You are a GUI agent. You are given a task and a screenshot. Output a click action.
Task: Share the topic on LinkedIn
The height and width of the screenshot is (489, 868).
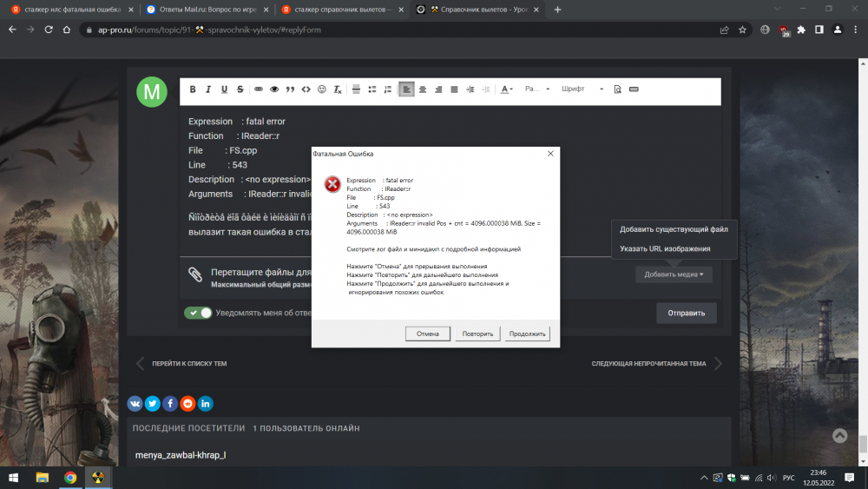[x=206, y=404]
